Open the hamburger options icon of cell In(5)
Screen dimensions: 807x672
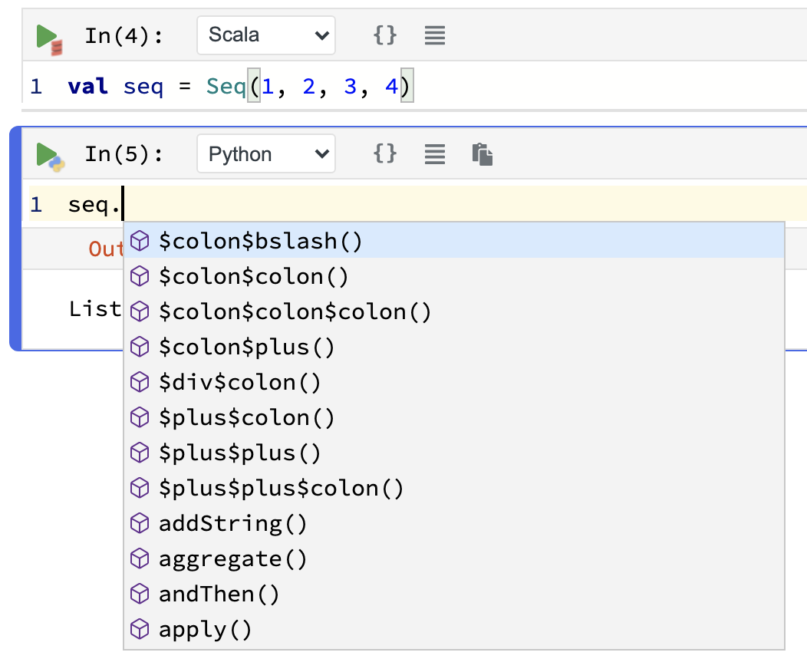pyautogui.click(x=434, y=153)
